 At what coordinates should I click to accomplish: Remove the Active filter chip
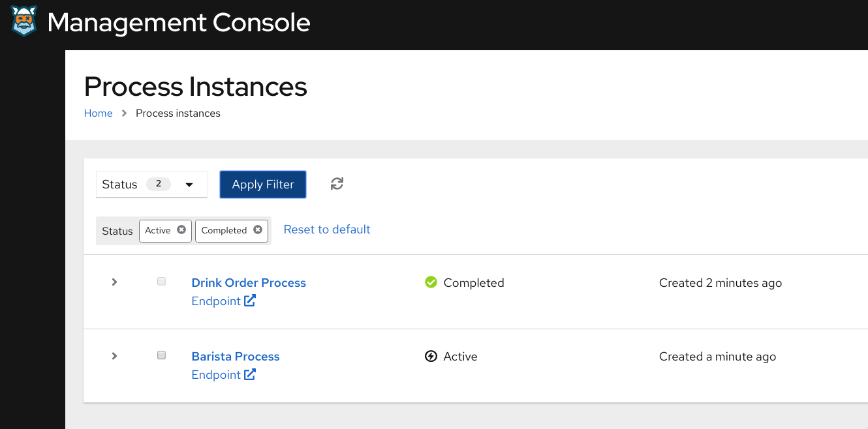coord(181,229)
